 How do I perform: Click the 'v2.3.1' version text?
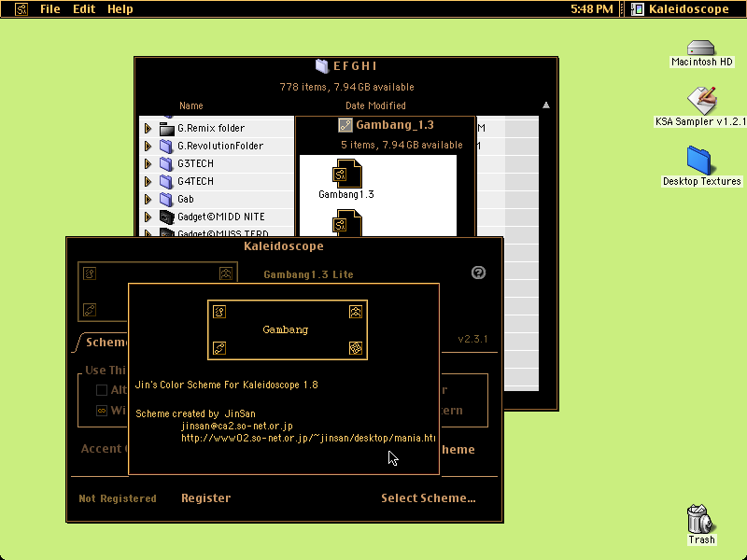tap(472, 339)
